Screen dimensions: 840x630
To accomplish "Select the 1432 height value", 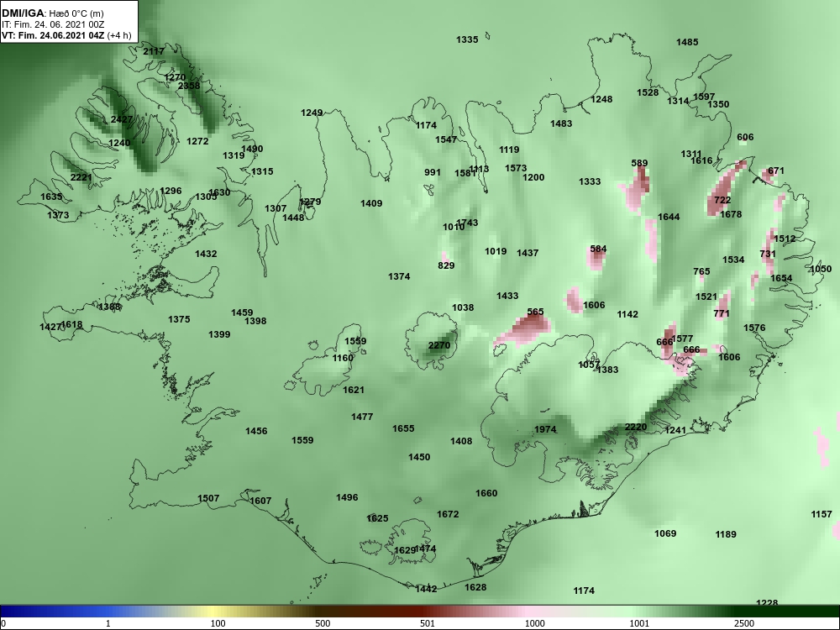I will pos(206,254).
